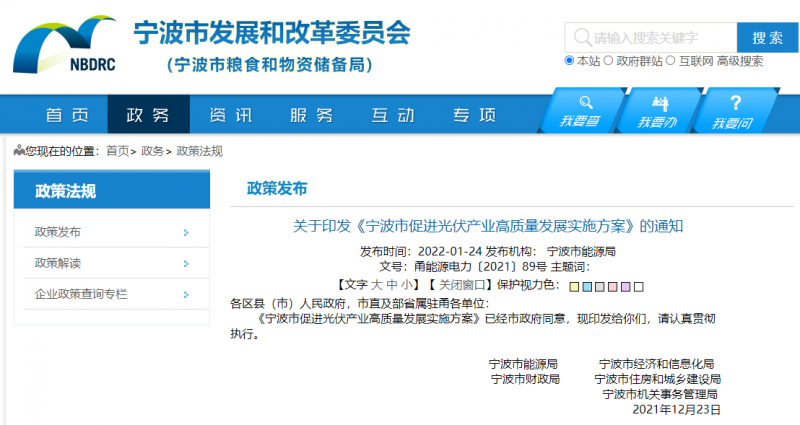Screen dimensions: 800x425
Task: Click the 我要问 question mark icon
Action: point(735,103)
